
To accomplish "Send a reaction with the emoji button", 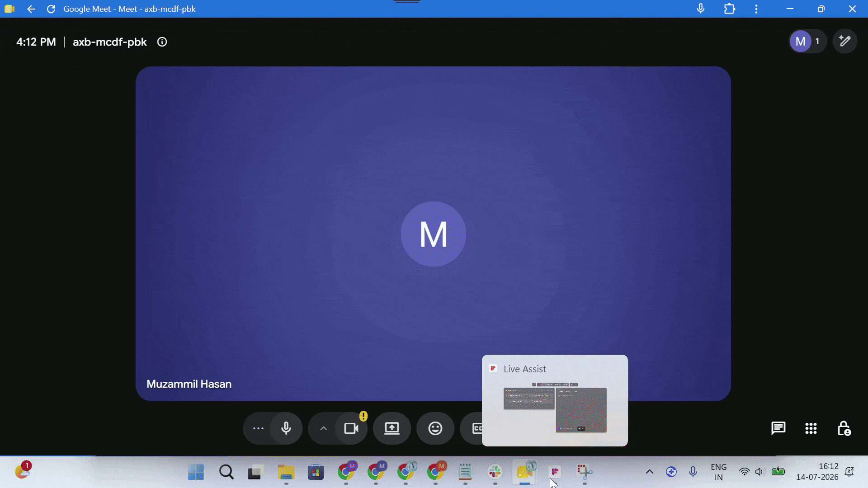I will [435, 428].
